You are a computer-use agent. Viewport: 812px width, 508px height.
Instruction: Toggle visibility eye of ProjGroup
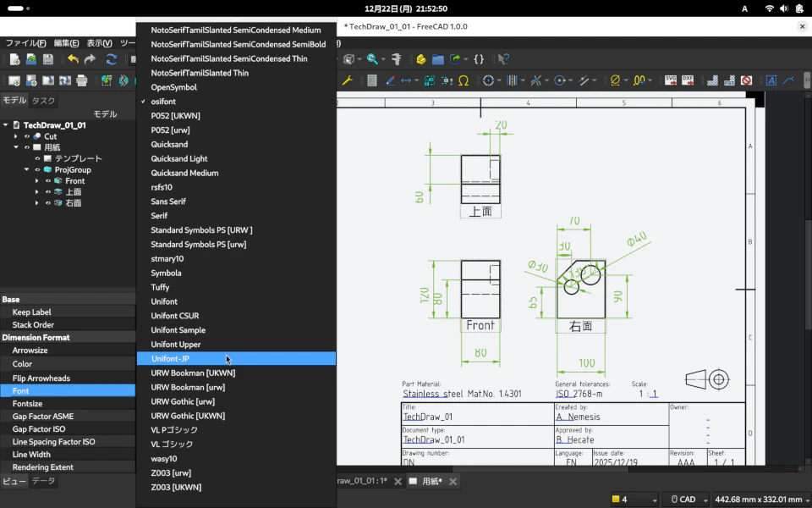(37, 169)
